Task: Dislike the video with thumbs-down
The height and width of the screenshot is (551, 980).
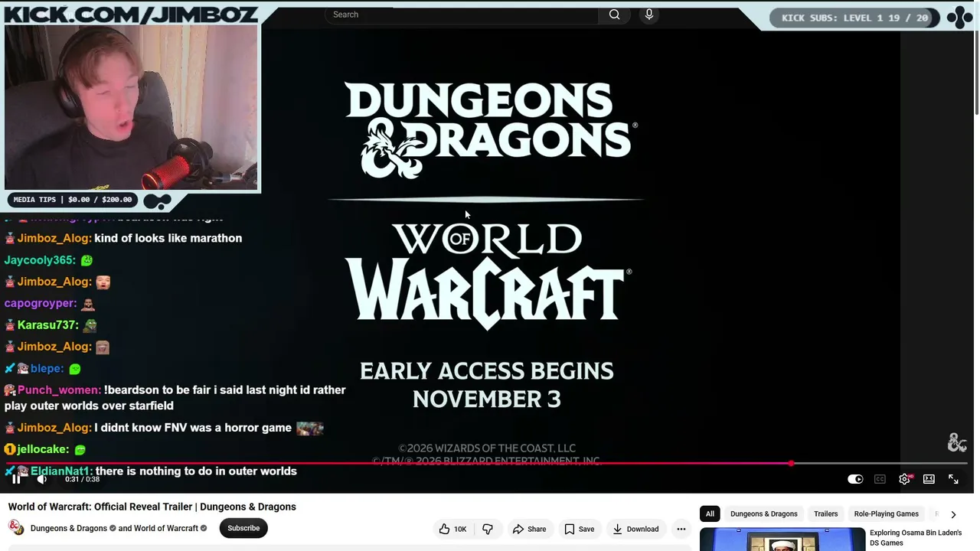Action: coord(488,529)
